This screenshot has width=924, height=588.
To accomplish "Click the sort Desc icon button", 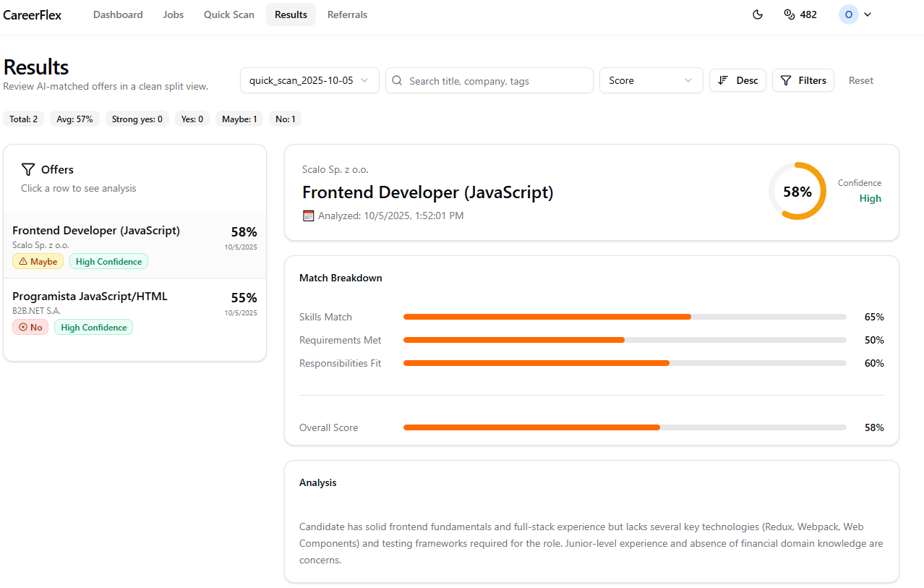I will pos(737,80).
